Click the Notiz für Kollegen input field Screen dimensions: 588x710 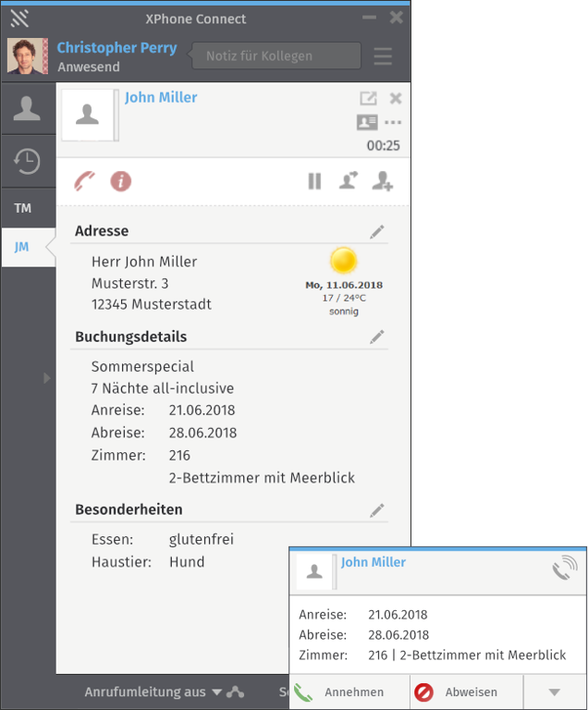[x=276, y=55]
